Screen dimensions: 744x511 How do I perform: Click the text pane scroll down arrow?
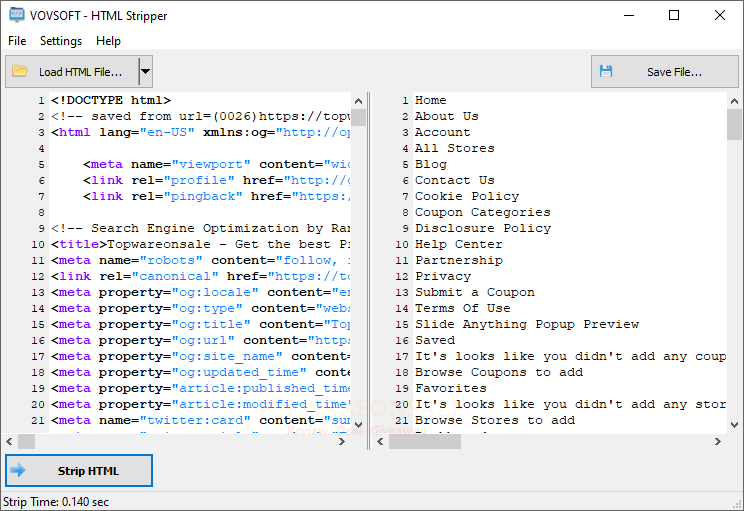(x=734, y=425)
